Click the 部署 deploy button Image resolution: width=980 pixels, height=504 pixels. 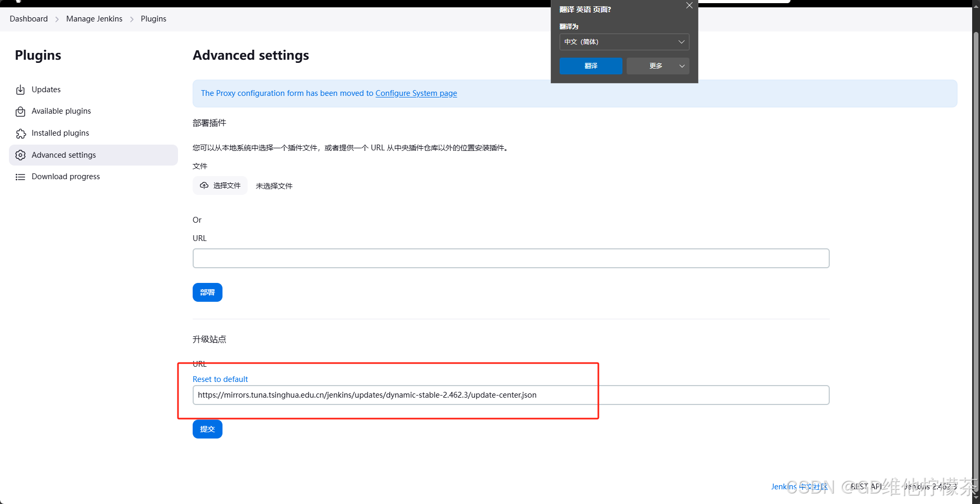point(207,292)
